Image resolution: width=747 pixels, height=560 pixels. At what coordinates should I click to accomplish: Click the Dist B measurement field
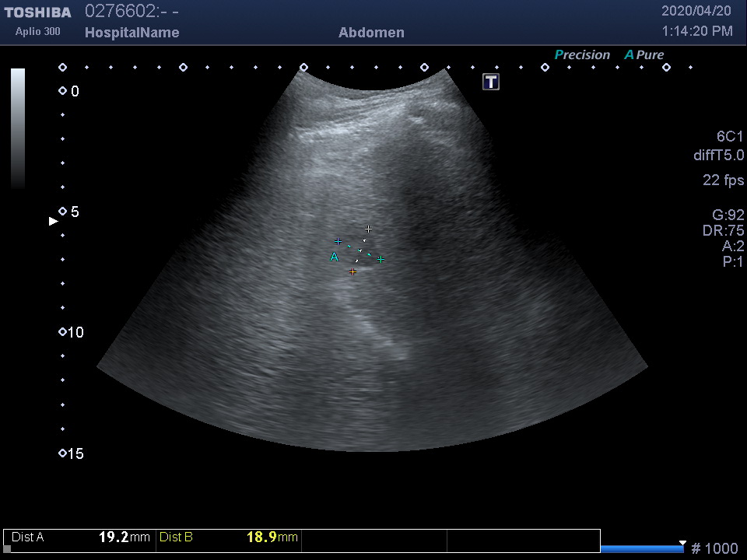(x=229, y=537)
